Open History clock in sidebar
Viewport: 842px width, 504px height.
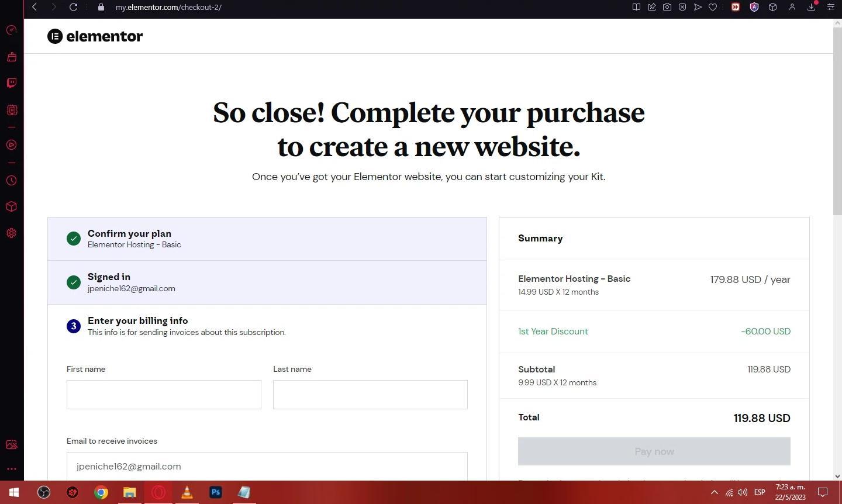tap(11, 181)
